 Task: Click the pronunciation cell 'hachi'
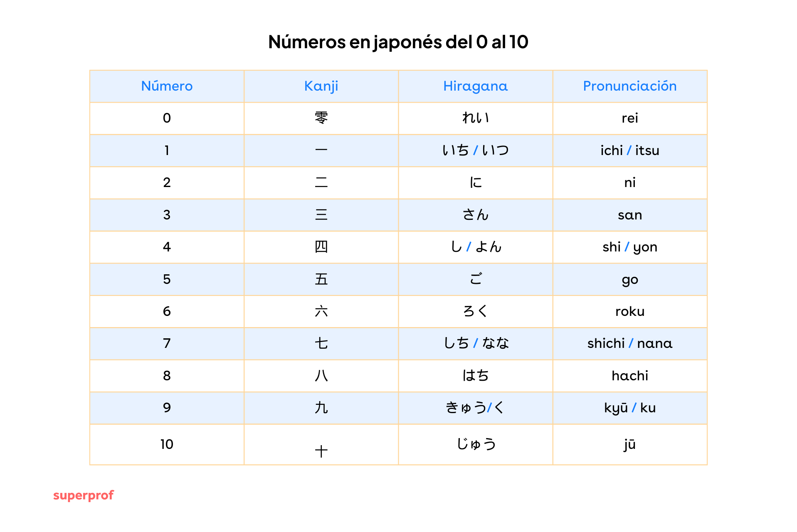pos(629,376)
